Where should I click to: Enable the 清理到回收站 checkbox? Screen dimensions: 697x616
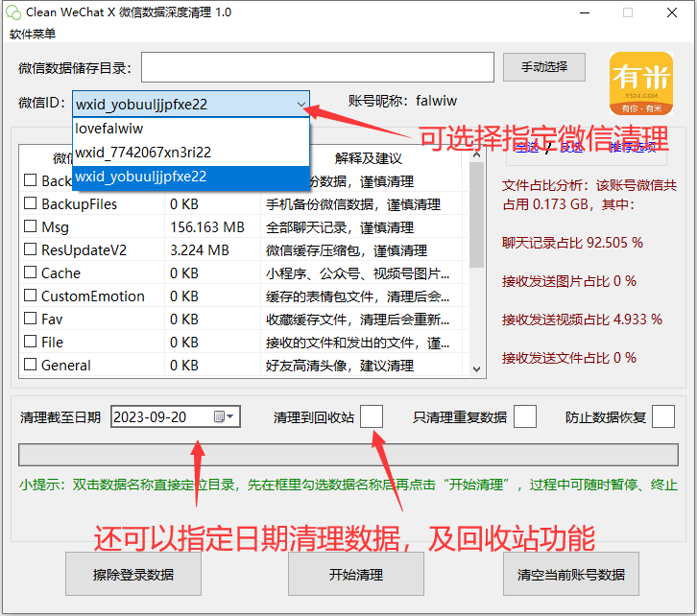[372, 416]
